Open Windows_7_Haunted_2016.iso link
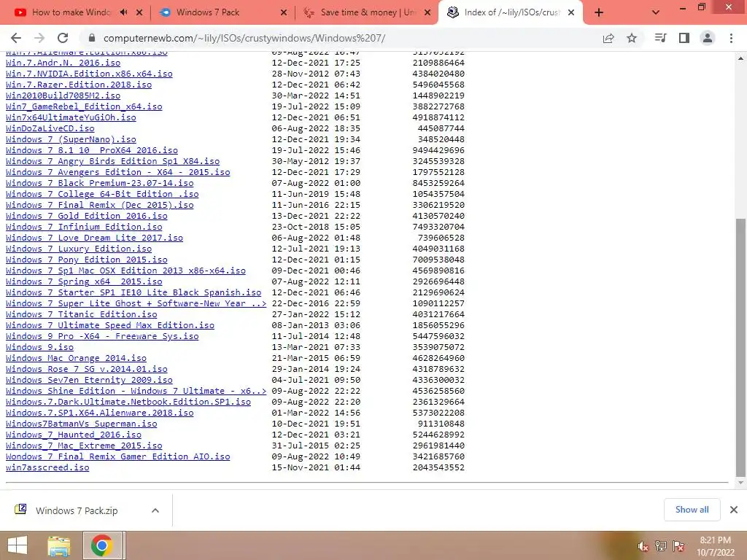 74,435
